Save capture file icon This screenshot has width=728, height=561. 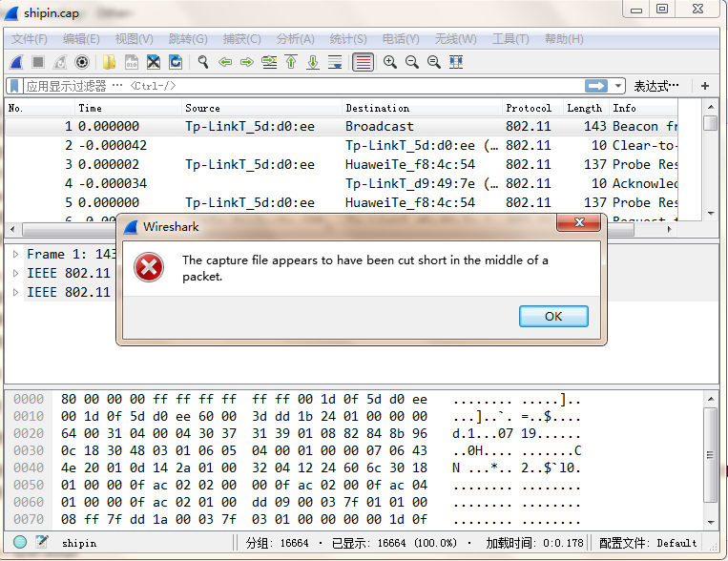(x=132, y=62)
